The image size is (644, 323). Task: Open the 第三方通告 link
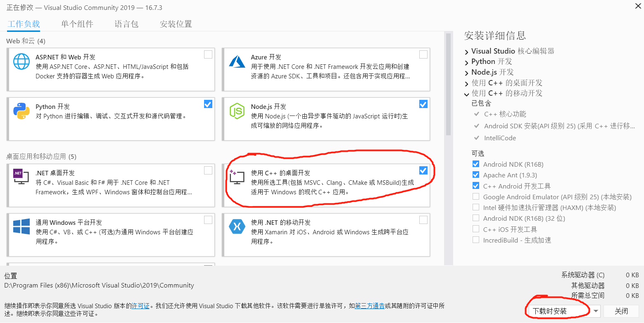370,306
